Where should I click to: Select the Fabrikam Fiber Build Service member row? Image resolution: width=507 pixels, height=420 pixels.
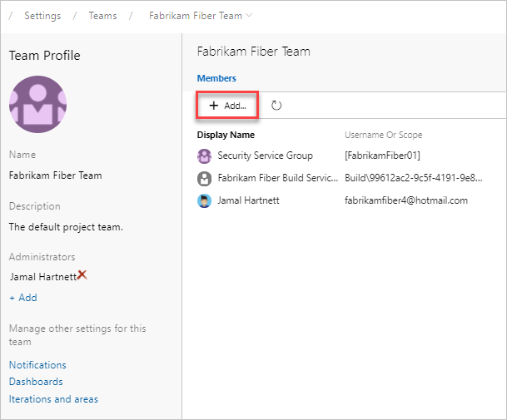[343, 178]
